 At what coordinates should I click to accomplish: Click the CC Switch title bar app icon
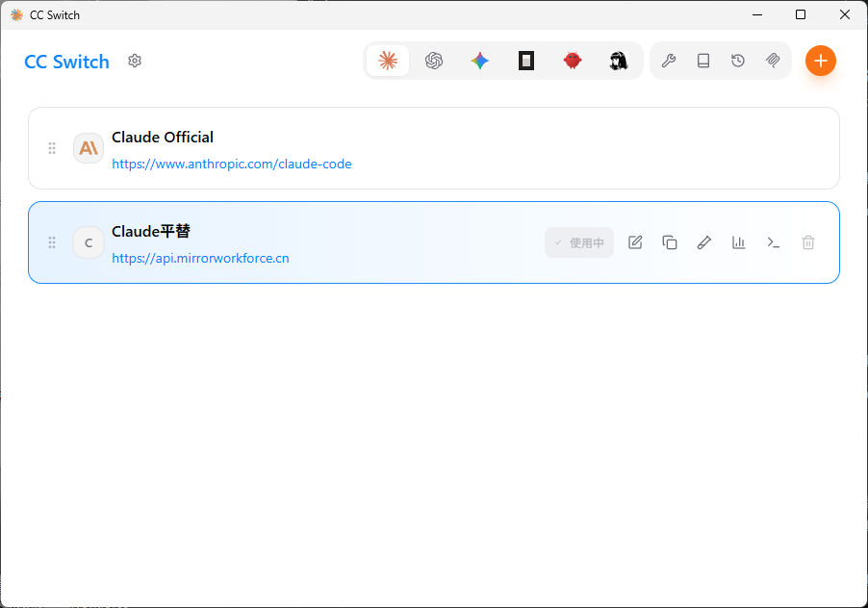tap(16, 15)
